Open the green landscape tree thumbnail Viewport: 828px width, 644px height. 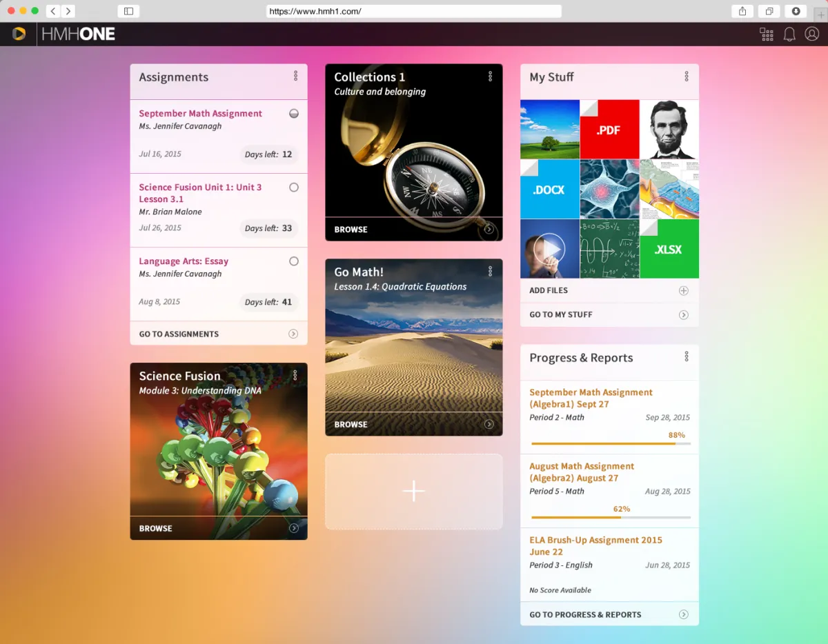coord(550,130)
